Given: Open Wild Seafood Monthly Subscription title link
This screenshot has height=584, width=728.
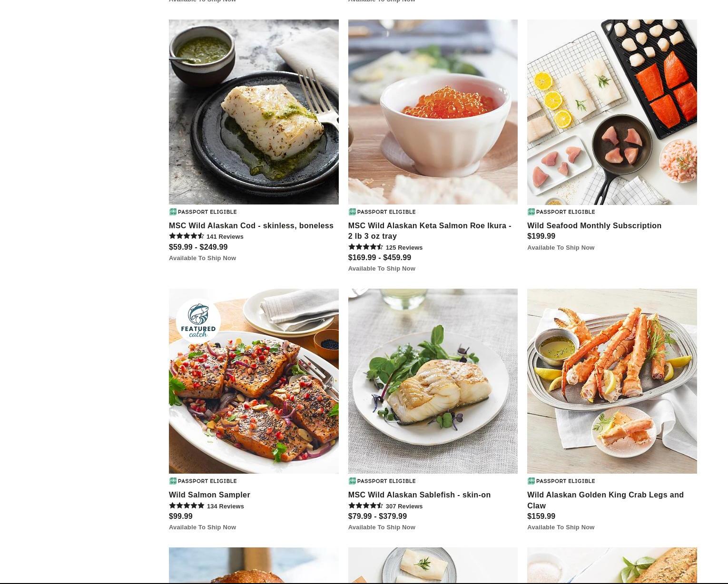Looking at the screenshot, I should pyautogui.click(x=594, y=225).
